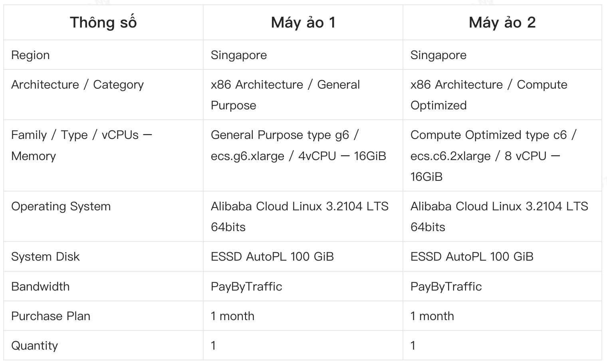The image size is (607, 364).
Task: Click the ecs.g6.xlarge instance type cell
Action: coord(298,145)
